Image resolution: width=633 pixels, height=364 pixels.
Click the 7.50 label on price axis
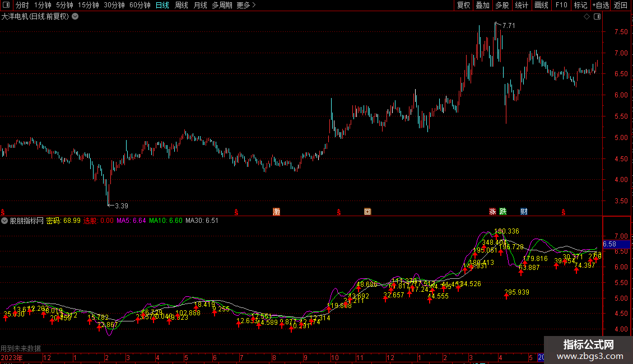pos(621,32)
